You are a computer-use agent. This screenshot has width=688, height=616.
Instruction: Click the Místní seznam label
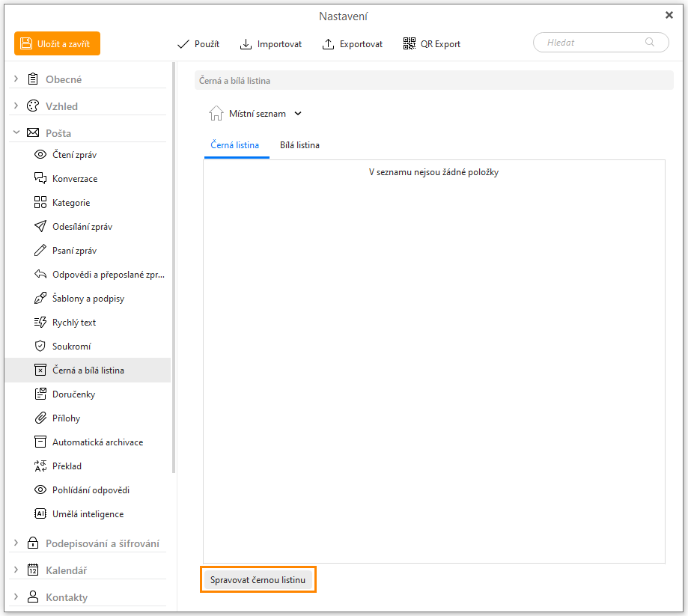pyautogui.click(x=257, y=114)
